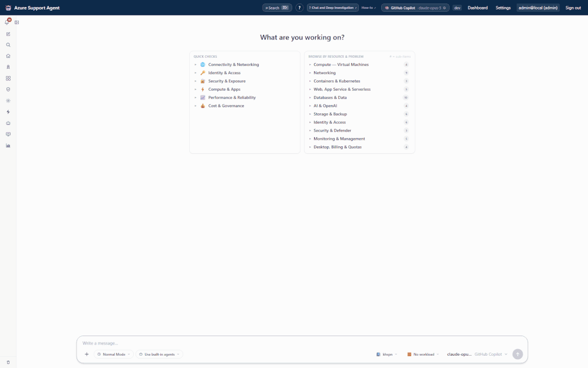Open the question mark help button

(299, 8)
